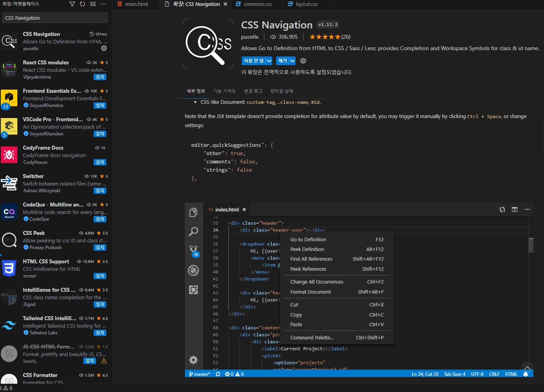
Task: Click React CSS modules extension icon
Action: click(9, 69)
